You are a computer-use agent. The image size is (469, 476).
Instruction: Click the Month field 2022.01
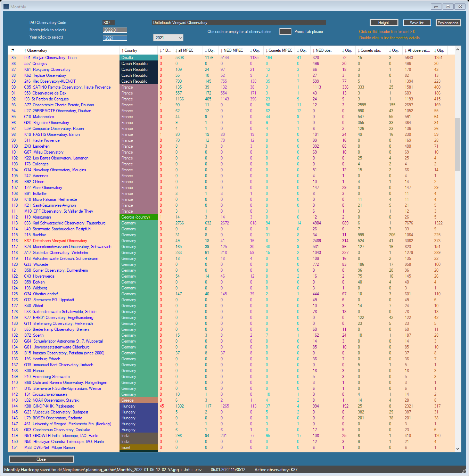point(115,30)
